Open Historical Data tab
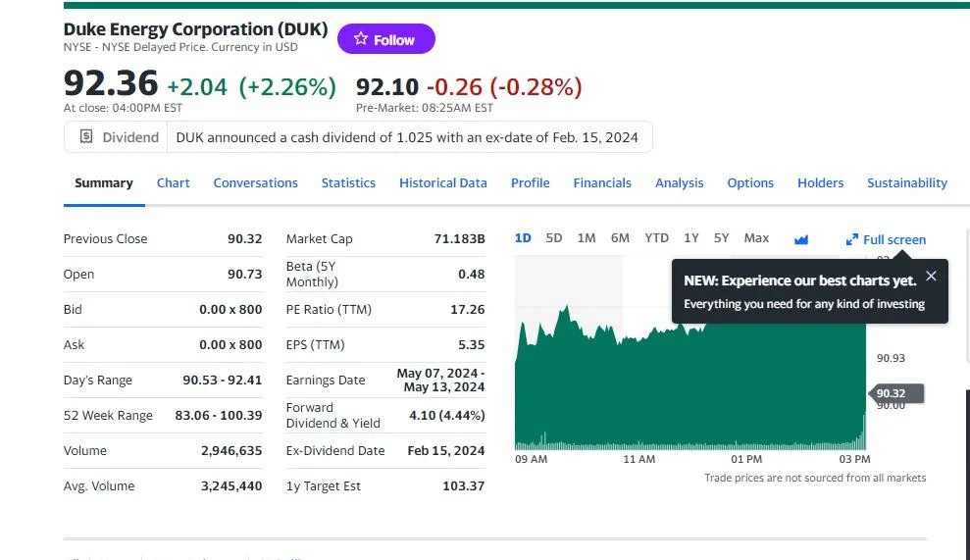Image resolution: width=970 pixels, height=560 pixels. coord(442,182)
